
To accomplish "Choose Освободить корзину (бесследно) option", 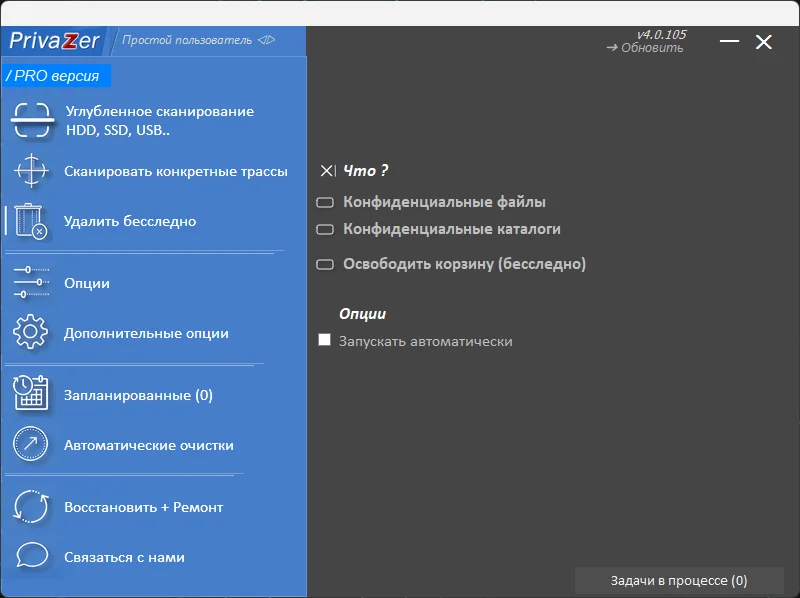I will click(325, 265).
